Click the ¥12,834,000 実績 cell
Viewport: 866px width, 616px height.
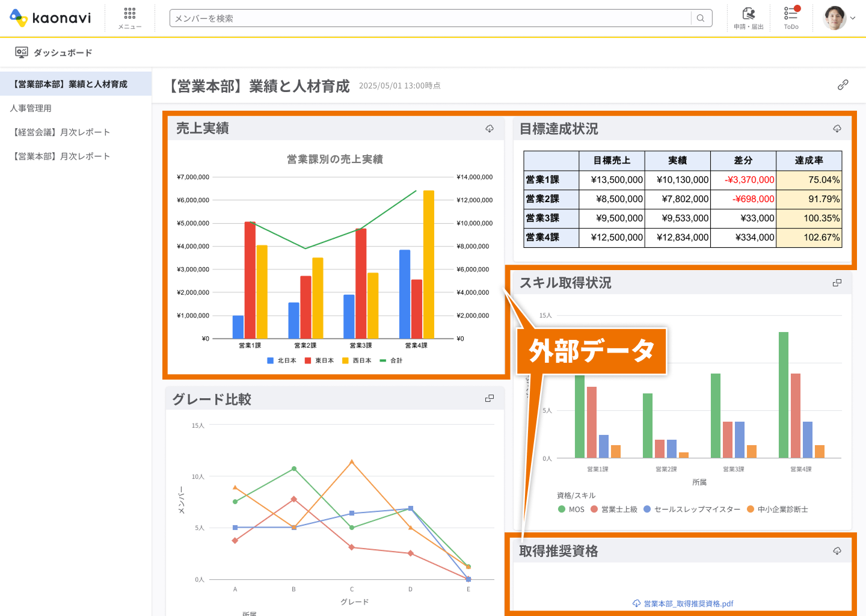coord(677,238)
